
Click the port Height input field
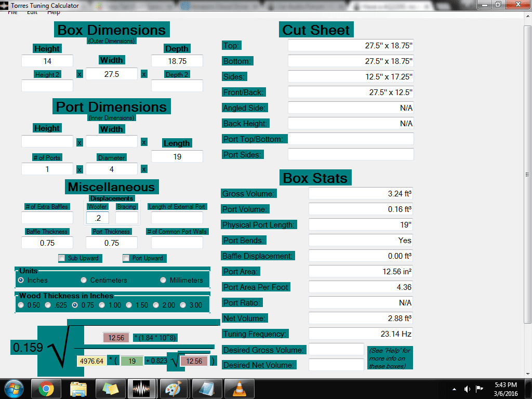(47, 141)
